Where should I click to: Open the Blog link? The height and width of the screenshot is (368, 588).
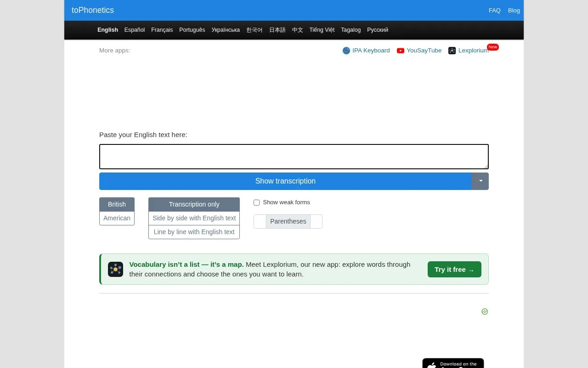(x=514, y=10)
